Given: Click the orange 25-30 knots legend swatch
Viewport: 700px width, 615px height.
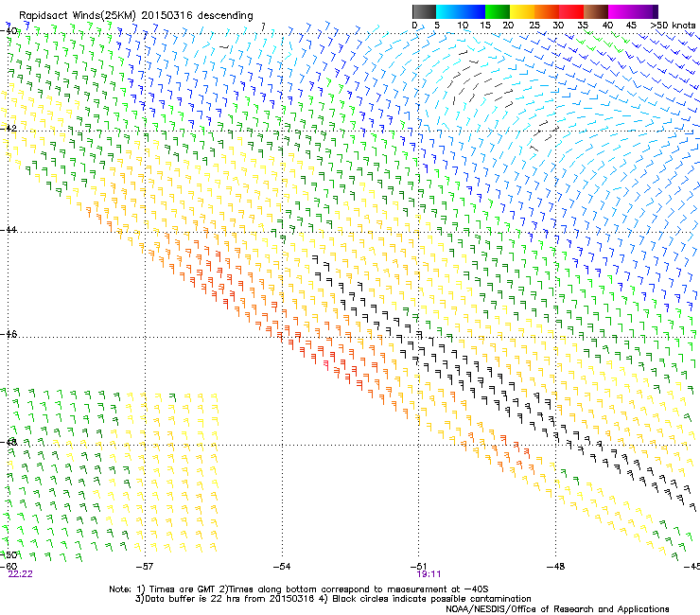Looking at the screenshot, I should pos(547,11).
